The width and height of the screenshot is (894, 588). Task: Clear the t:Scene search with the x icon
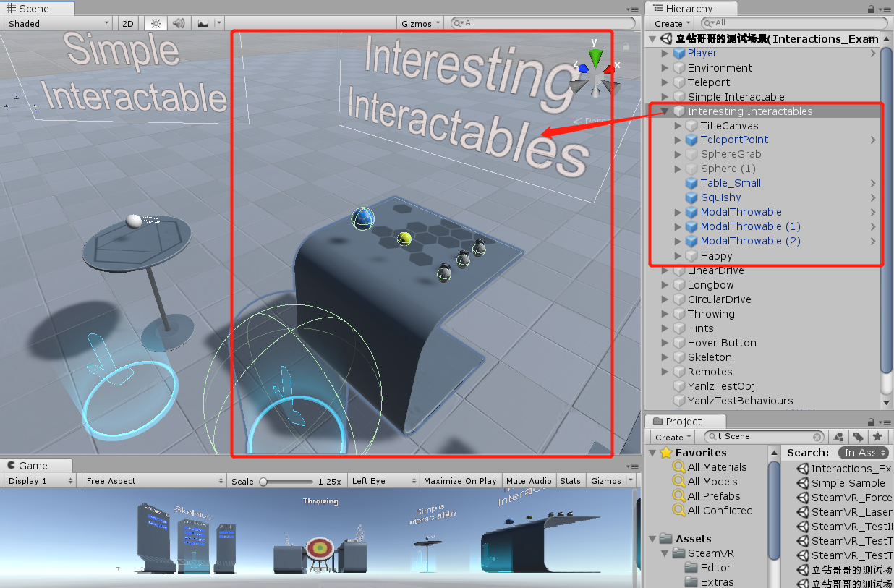coord(817,436)
